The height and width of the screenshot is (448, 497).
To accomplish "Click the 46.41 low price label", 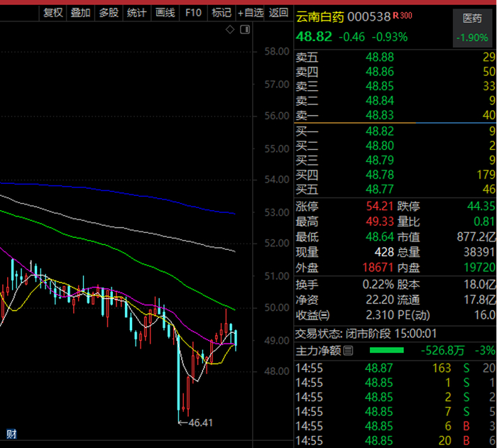I will pos(200,423).
